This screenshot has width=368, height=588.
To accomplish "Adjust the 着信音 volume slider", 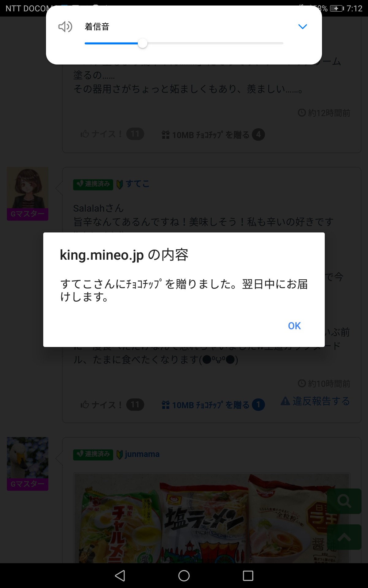I will coord(184,43).
